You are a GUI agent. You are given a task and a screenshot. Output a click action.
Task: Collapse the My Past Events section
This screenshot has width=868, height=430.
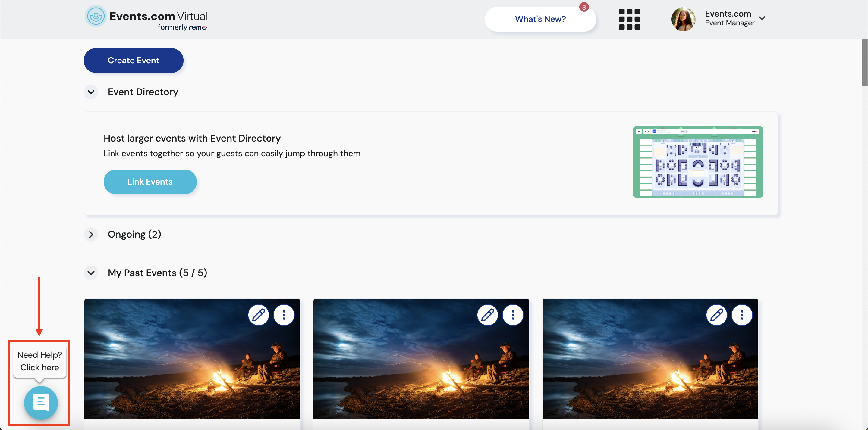pos(91,273)
